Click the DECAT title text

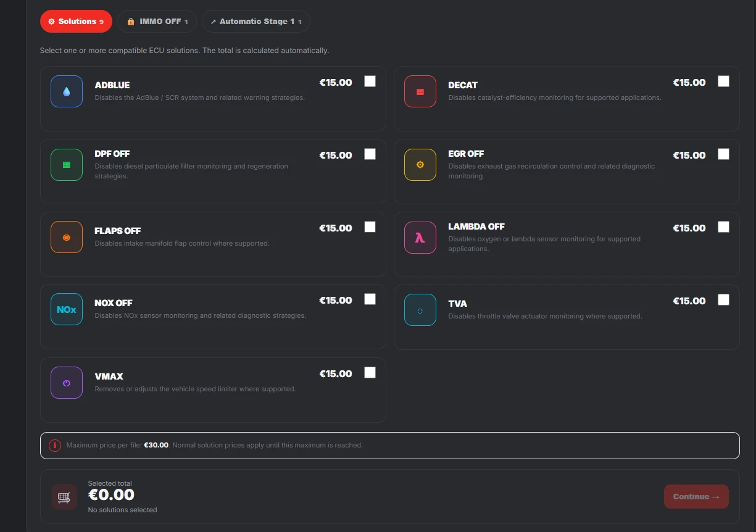(463, 85)
